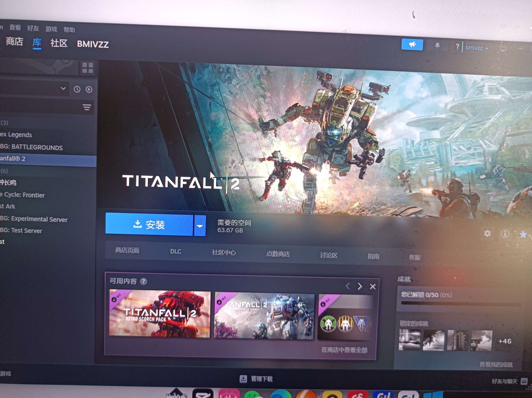This screenshot has height=398, width=532.
Task: Open the 游戏 menu
Action: pos(51,29)
